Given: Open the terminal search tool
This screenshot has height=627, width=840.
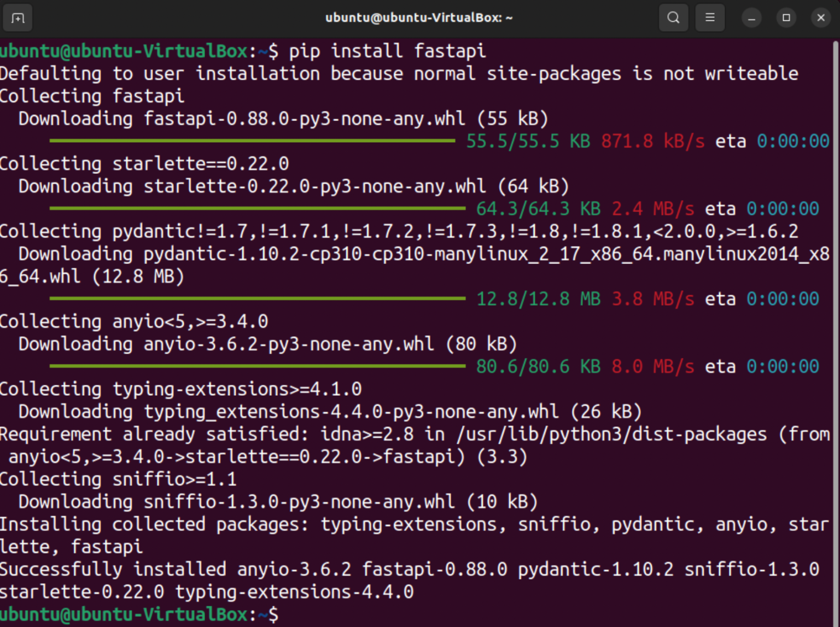Looking at the screenshot, I should 673,17.
